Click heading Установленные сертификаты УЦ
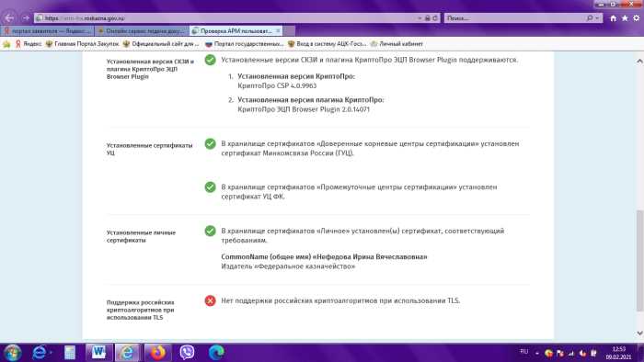Image resolution: width=644 pixels, height=362 pixels. (x=149, y=149)
